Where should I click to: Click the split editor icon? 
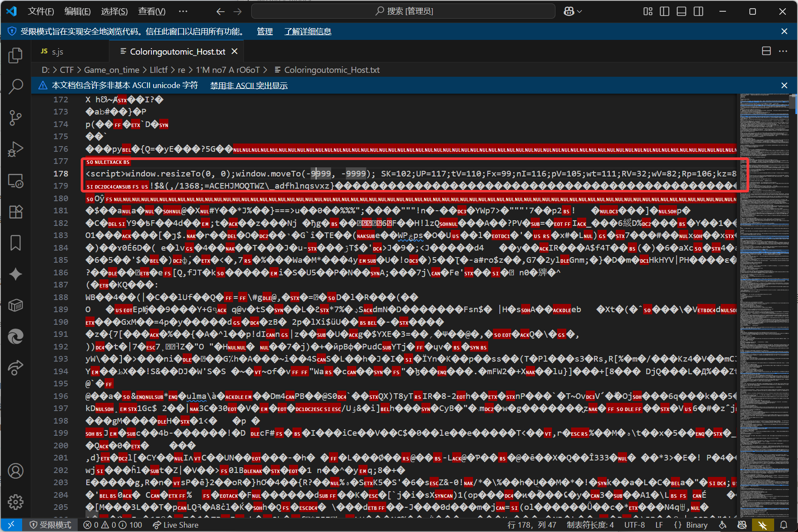click(x=766, y=51)
